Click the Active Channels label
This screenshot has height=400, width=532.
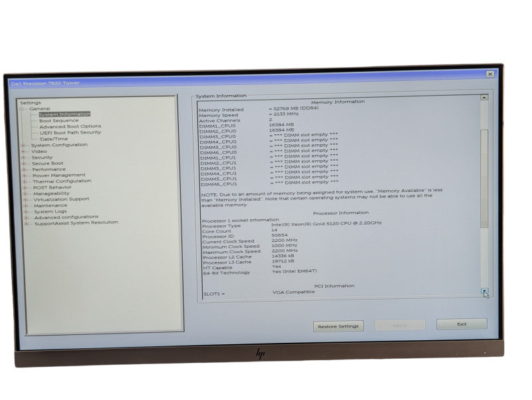click(219, 121)
